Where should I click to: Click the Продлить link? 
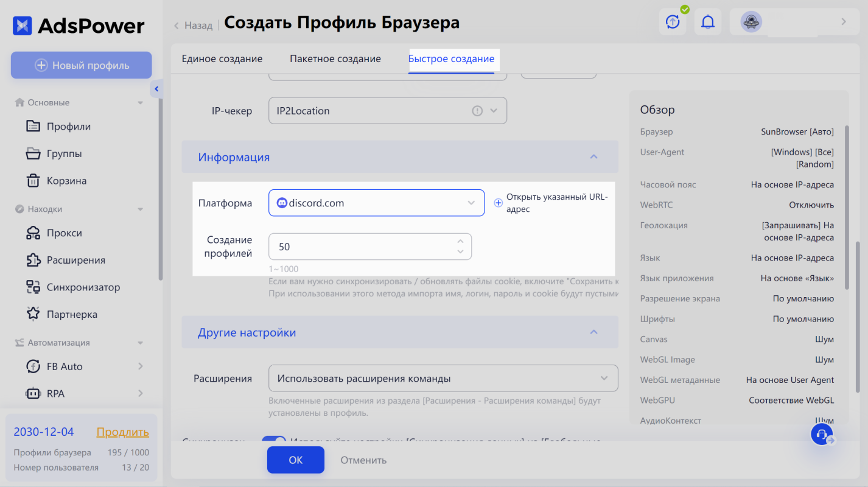[x=123, y=432]
